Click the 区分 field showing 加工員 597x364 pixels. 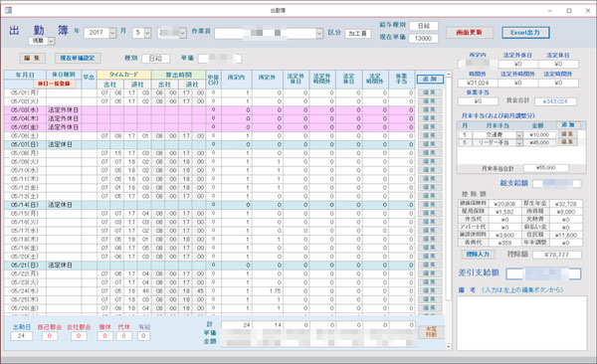tap(358, 34)
